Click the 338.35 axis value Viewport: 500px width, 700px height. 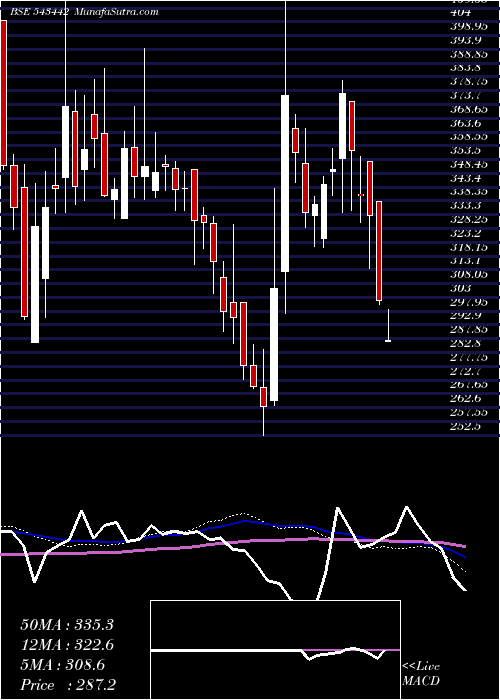(x=469, y=192)
